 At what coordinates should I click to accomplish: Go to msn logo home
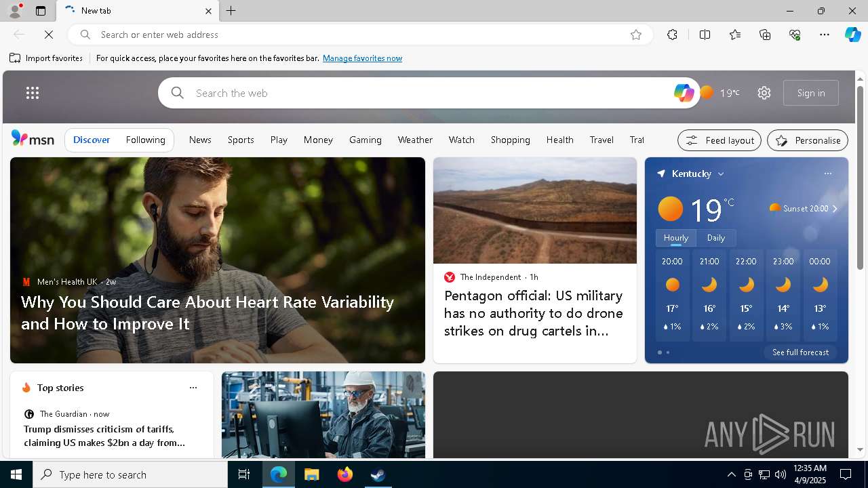coord(33,139)
